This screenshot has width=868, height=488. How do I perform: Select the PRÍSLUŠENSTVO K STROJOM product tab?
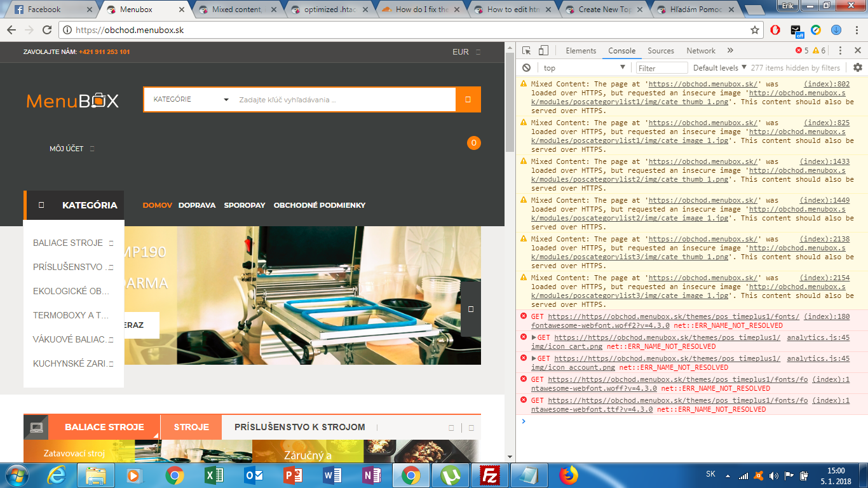[x=300, y=427]
